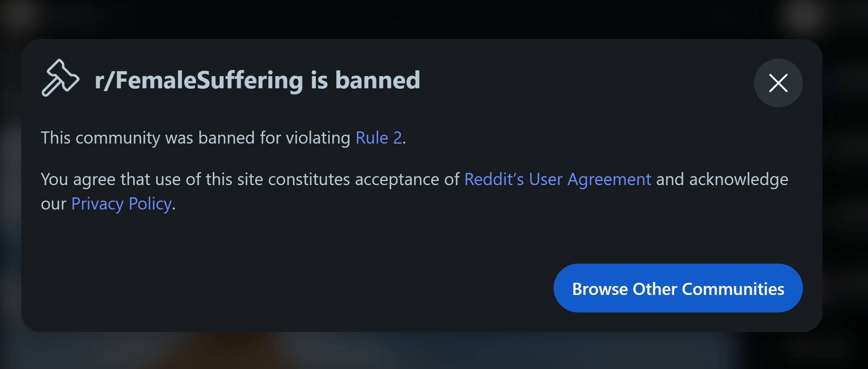
Task: Read the User Agreement from Reddit
Action: tap(557, 179)
